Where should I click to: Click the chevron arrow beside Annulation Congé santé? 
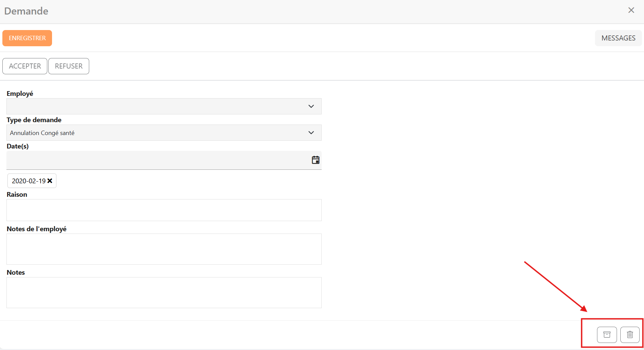(x=311, y=133)
